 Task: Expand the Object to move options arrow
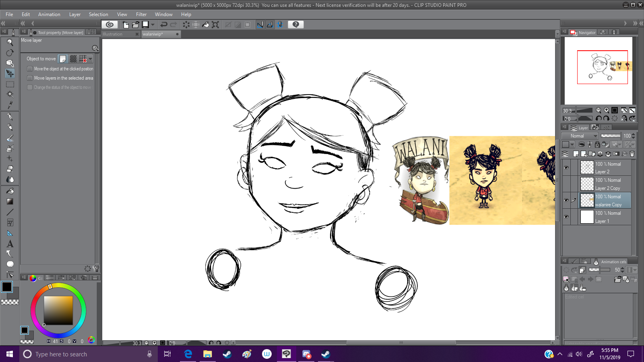[x=91, y=59]
